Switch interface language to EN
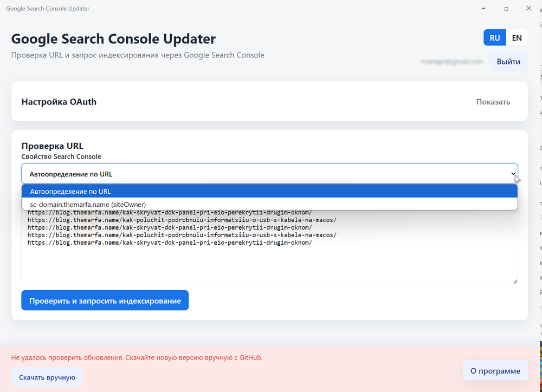Image resolution: width=542 pixels, height=392 pixels. [517, 38]
